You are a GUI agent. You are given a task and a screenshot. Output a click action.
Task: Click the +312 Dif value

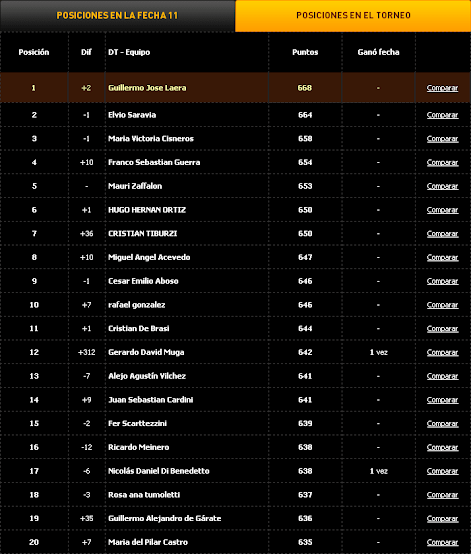click(x=87, y=352)
